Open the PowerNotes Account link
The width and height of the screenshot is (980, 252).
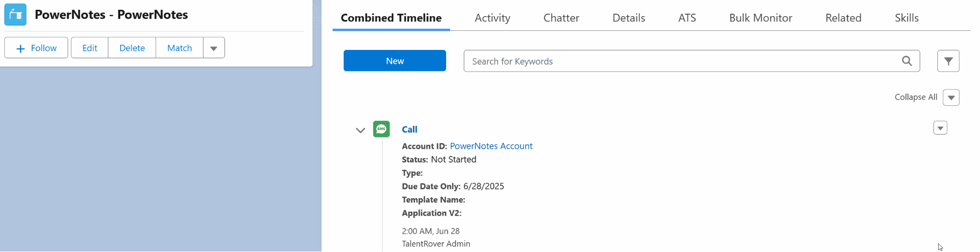(491, 146)
